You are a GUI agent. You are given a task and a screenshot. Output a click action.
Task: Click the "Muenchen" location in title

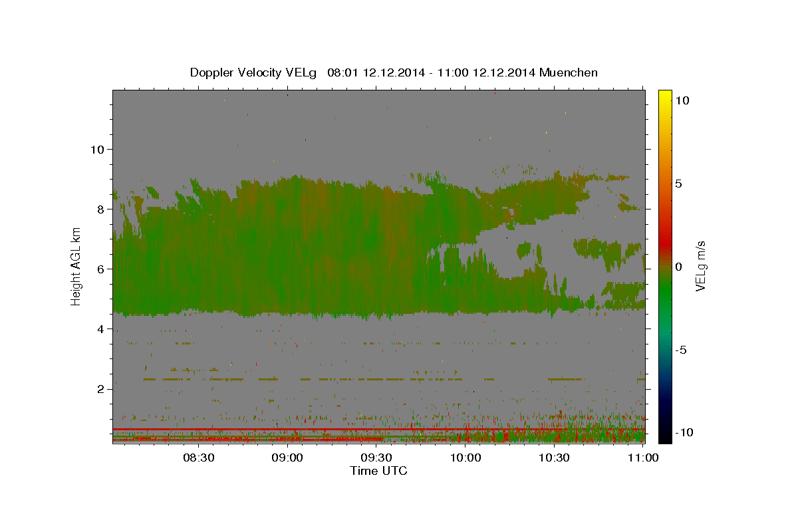569,72
